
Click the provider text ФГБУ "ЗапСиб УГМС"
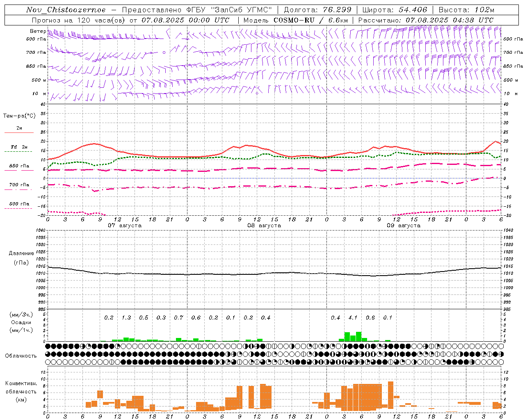pyautogui.click(x=229, y=10)
